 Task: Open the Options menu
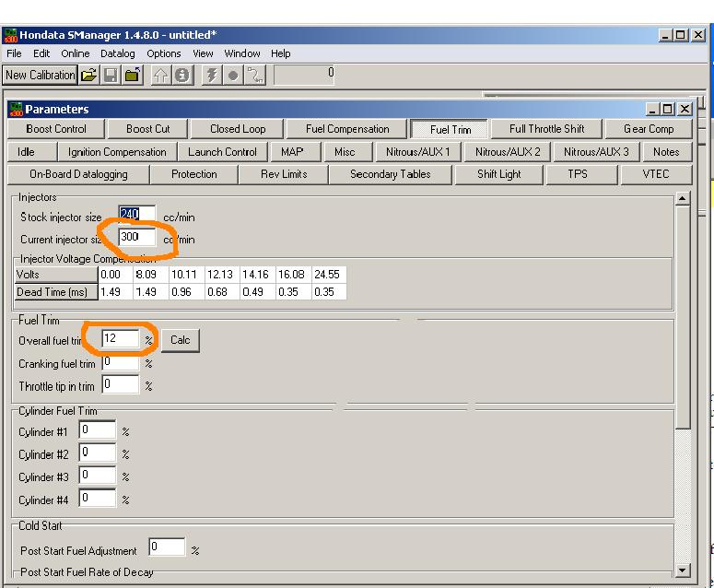[x=163, y=53]
